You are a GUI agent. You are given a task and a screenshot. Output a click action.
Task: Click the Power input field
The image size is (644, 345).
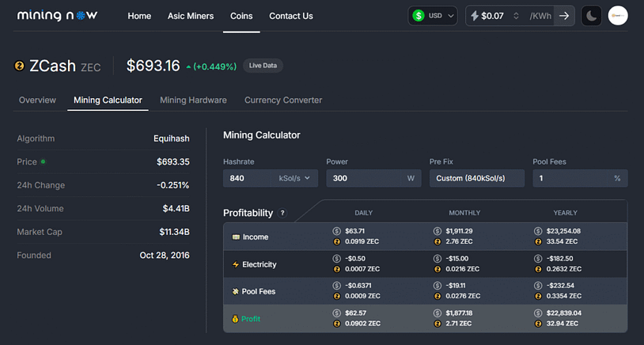point(366,179)
